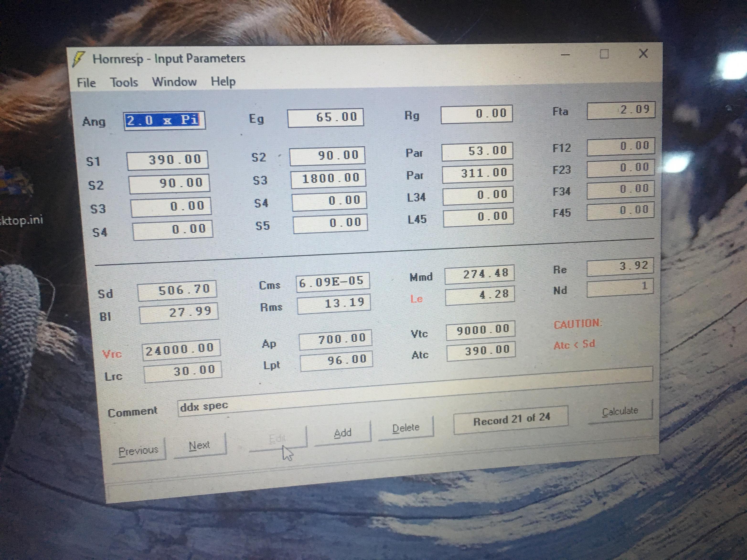747x560 pixels.
Task: Click the L45 field
Action: coord(478,217)
